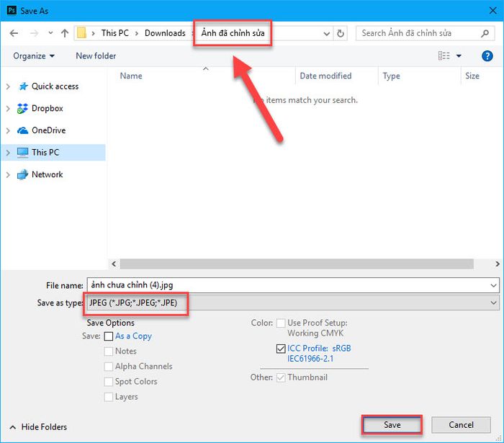
Task: Click the horizontal scrollbar right arrow
Action: pos(498,264)
